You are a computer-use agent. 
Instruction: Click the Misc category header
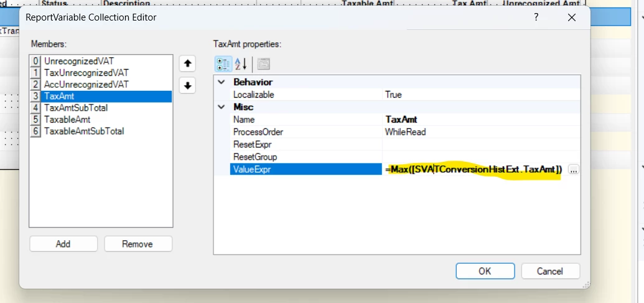(x=243, y=107)
